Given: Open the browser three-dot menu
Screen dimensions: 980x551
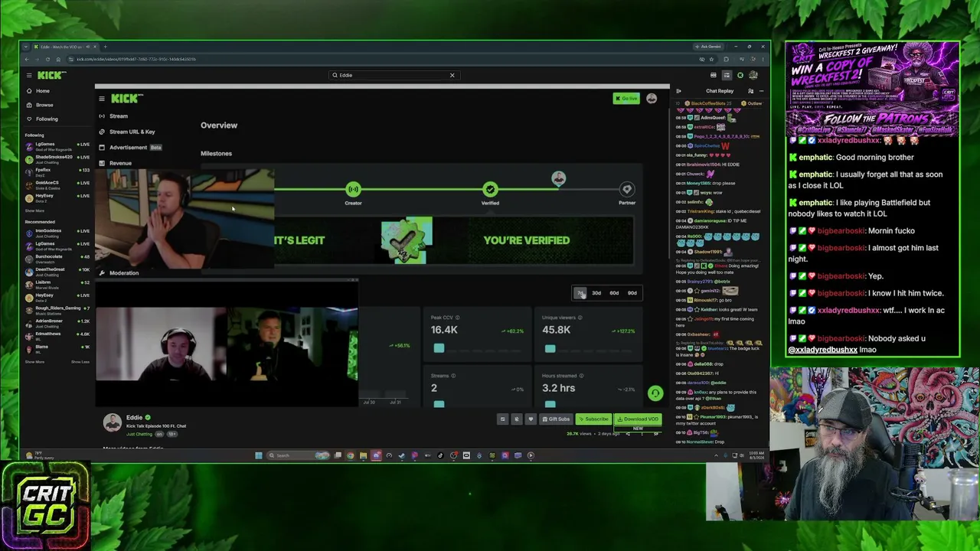Looking at the screenshot, I should 763,59.
